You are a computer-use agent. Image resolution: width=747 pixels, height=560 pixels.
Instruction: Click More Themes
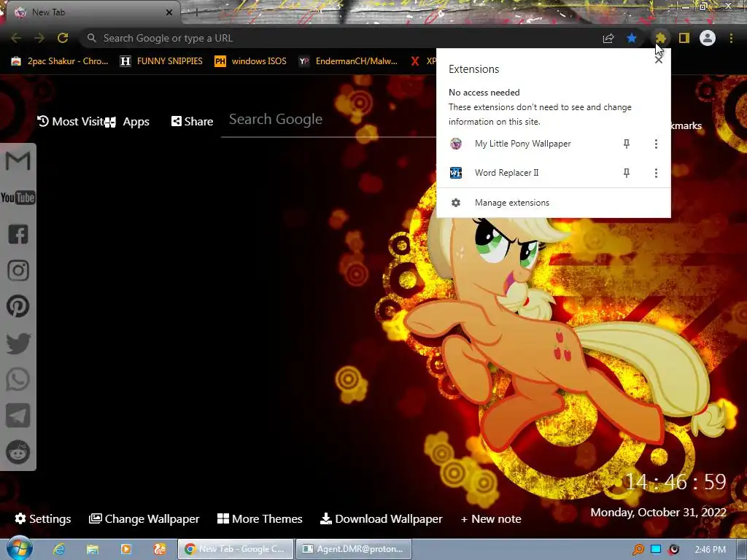tap(260, 518)
